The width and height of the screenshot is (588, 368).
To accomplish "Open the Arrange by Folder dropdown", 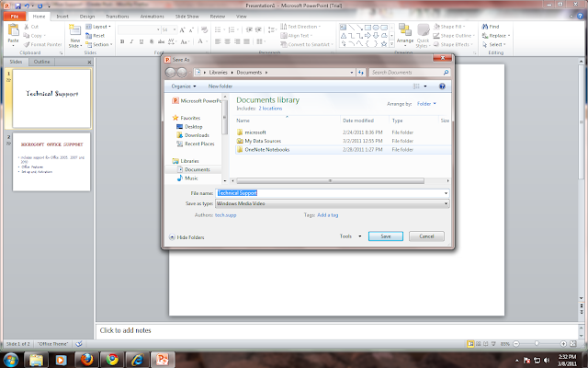I will 426,104.
